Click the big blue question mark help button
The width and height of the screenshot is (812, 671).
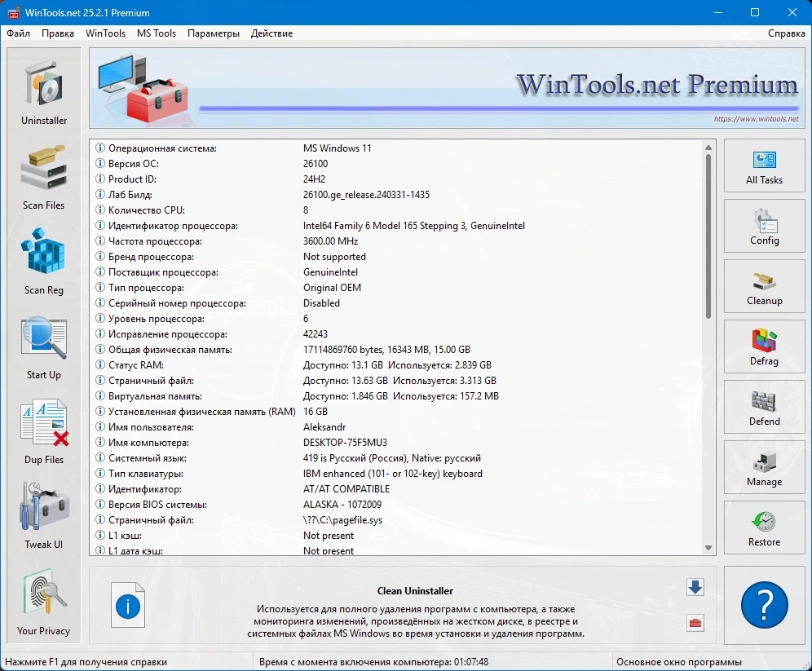click(764, 605)
